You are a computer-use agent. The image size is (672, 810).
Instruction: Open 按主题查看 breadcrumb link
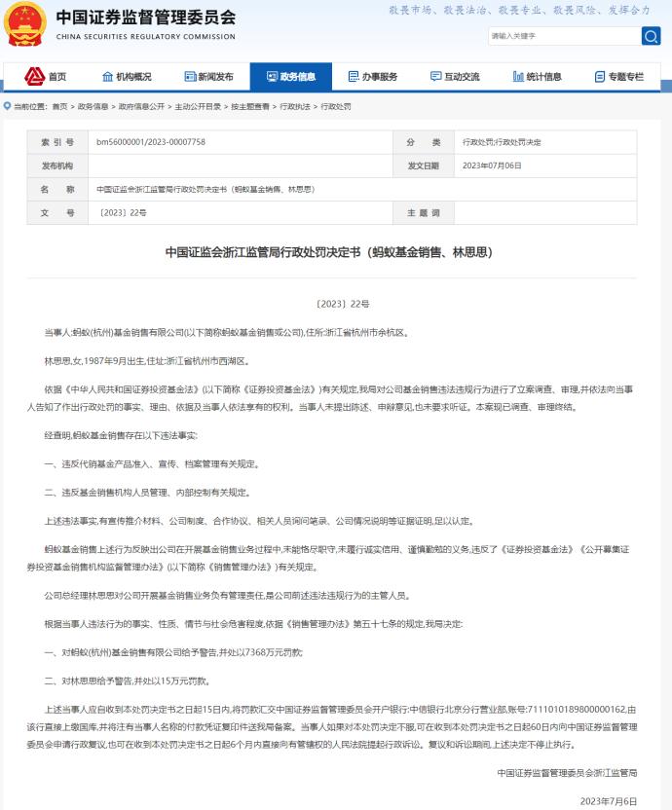[250, 106]
